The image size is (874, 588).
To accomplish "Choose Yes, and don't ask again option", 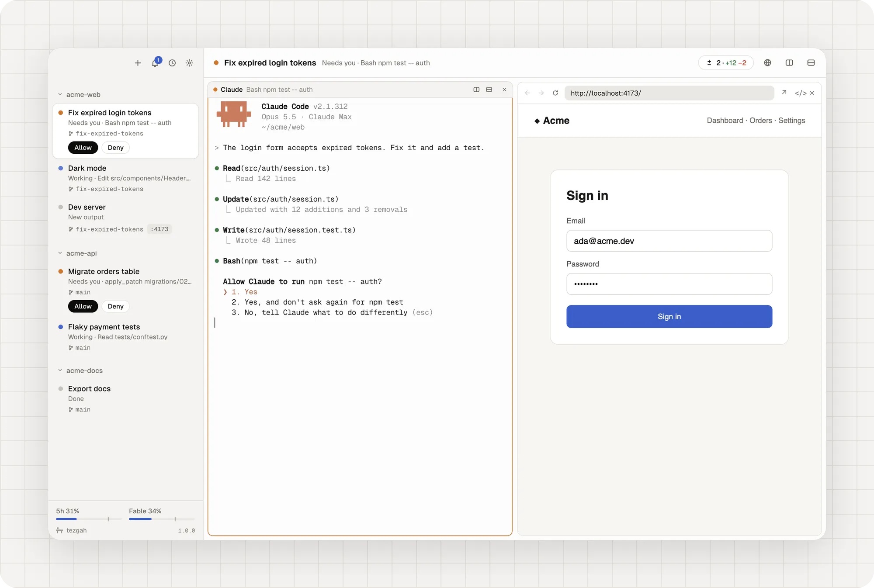I will 317,302.
